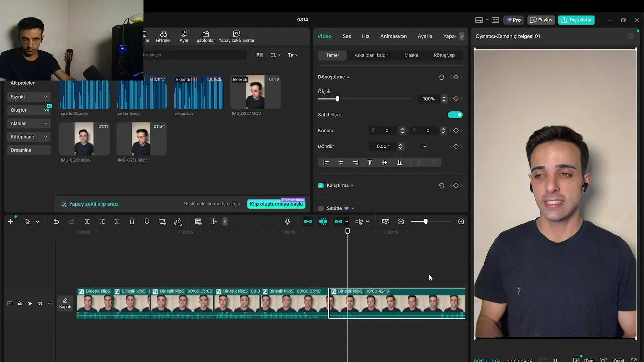Image resolution: width=644 pixels, height=362 pixels.
Task: Click Klip oluşturmaya başla button
Action: 276,204
